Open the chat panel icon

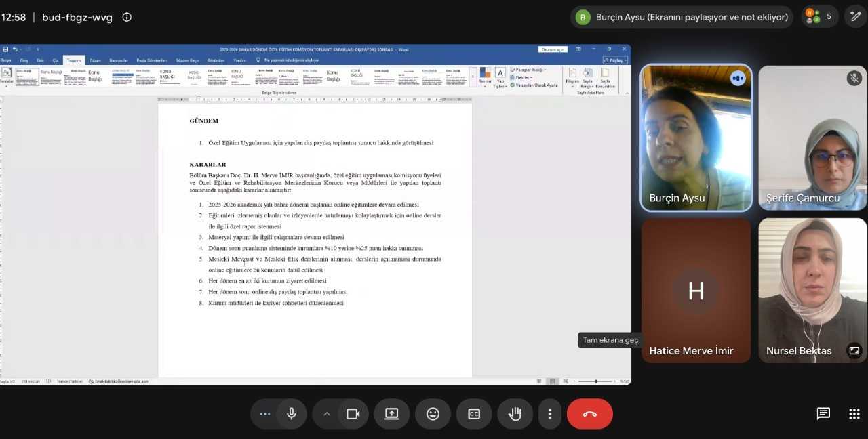tap(823, 414)
